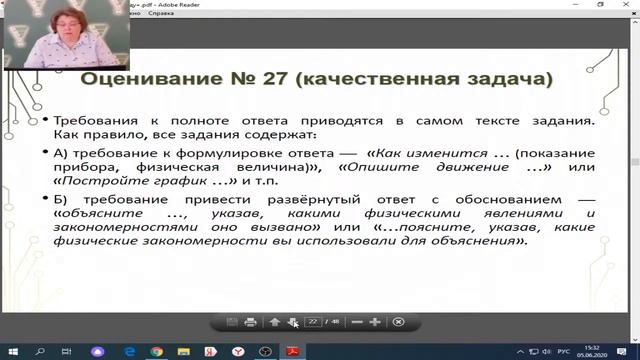Launch Microsoft Edge from taskbar
This screenshot has width=640, height=360.
click(x=129, y=351)
